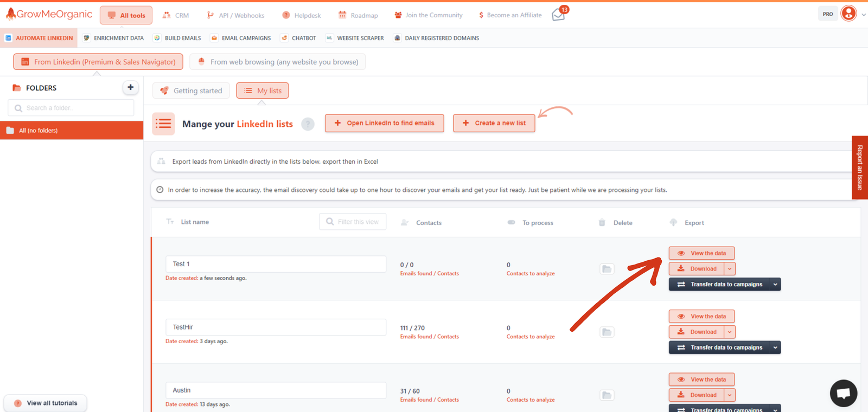
Task: Transfer TestHir data to campaigns
Action: click(x=719, y=347)
